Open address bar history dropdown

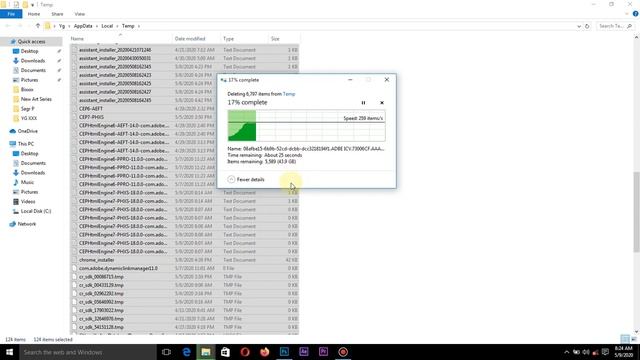point(579,26)
